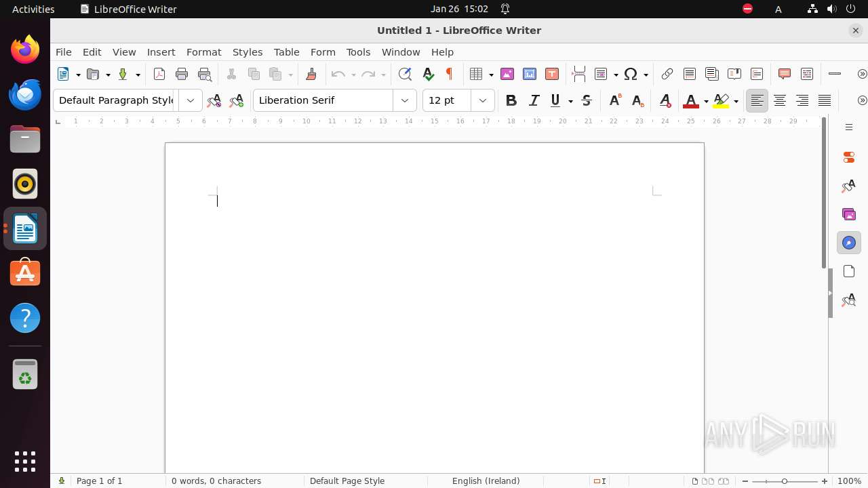Align paragraph left

(757, 100)
